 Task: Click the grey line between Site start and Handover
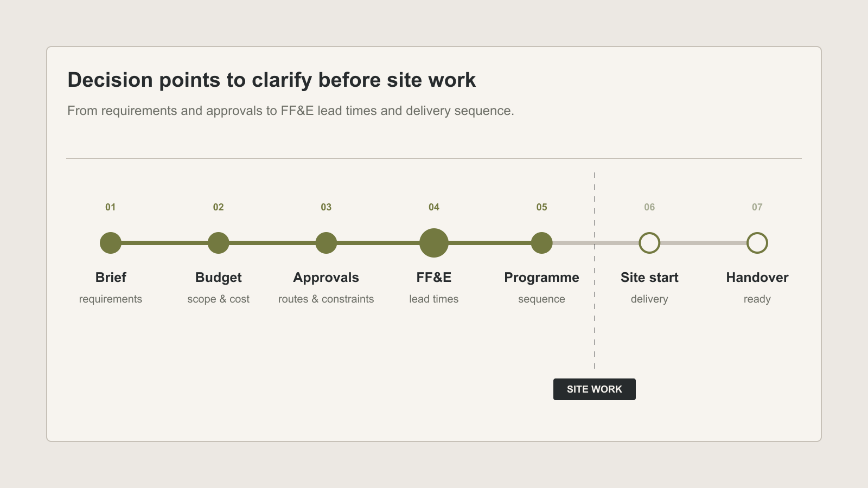[x=703, y=243]
